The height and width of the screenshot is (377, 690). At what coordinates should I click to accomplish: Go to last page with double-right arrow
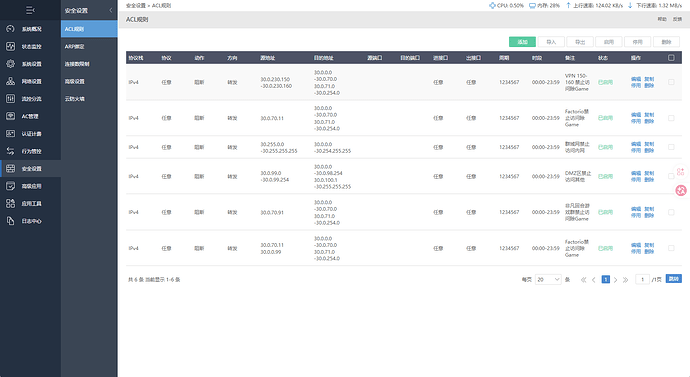(x=625, y=280)
